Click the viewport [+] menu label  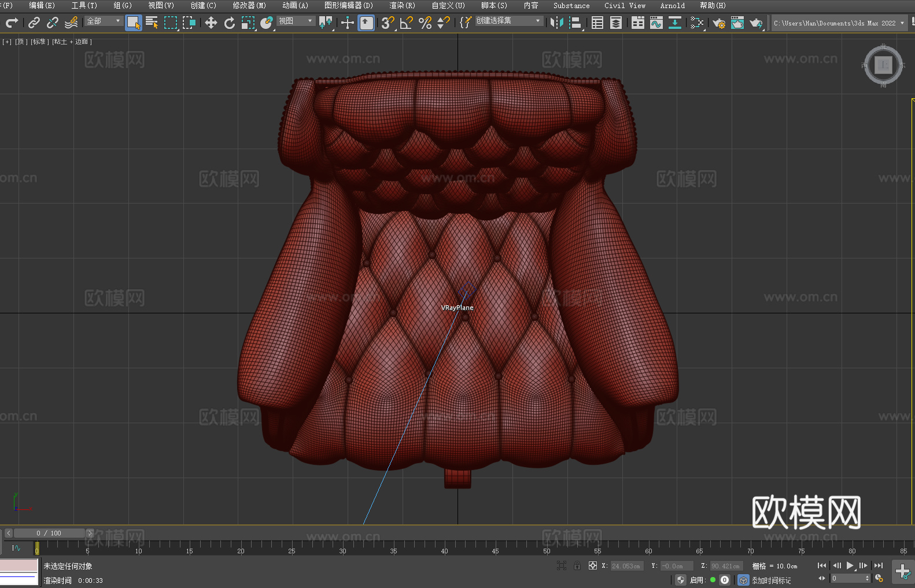coord(7,42)
